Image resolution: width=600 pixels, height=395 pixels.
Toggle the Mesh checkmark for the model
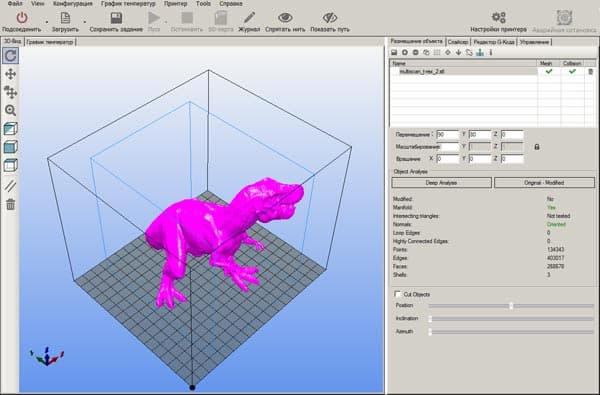tap(549, 71)
